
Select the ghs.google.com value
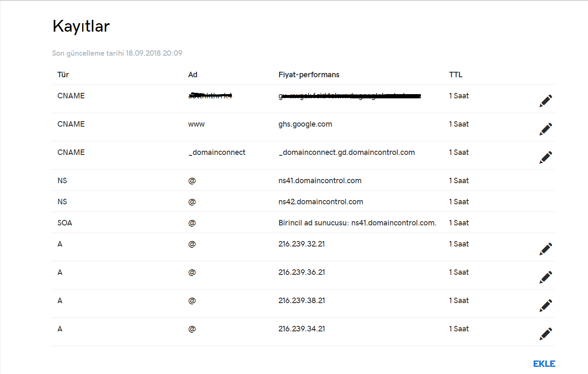point(305,124)
